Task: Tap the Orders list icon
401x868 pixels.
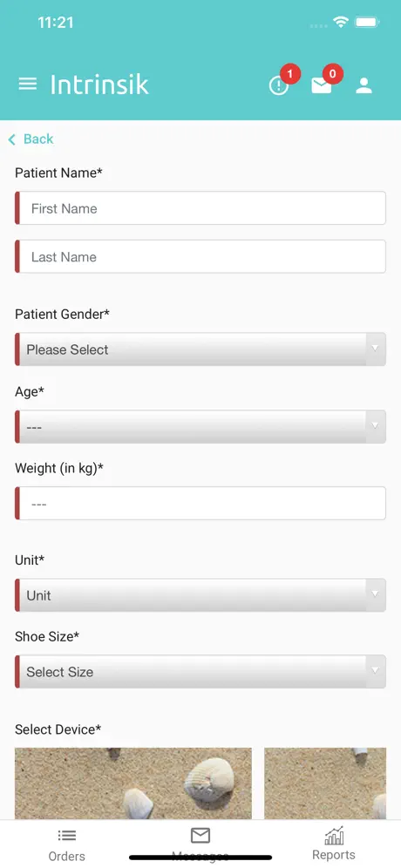Action: (x=66, y=836)
